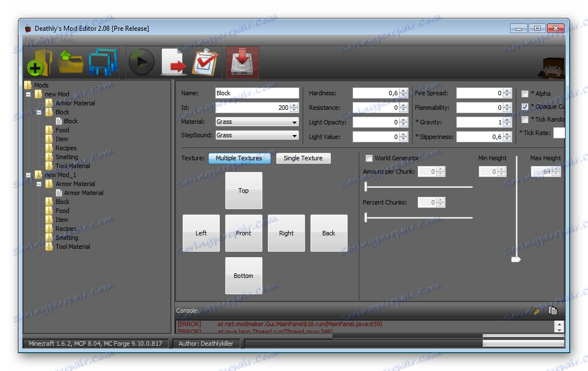Choose the Front face texture button
The height and width of the screenshot is (371, 588).
coord(243,233)
